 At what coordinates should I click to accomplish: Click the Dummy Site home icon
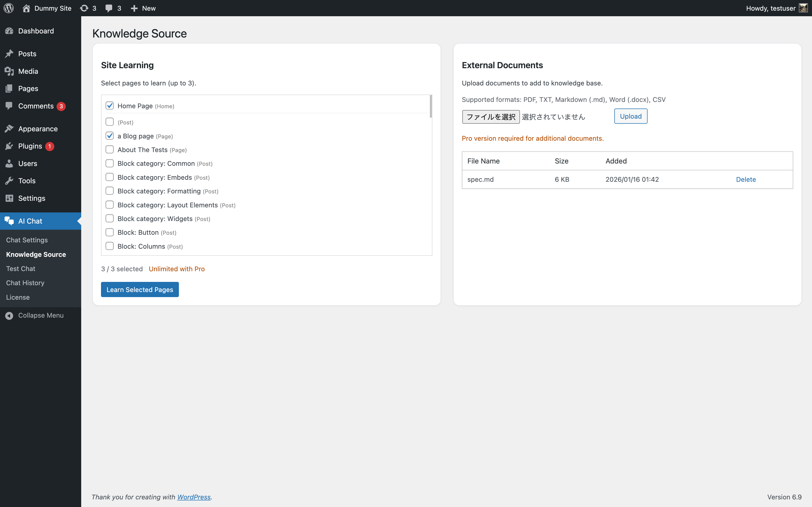[x=26, y=8]
